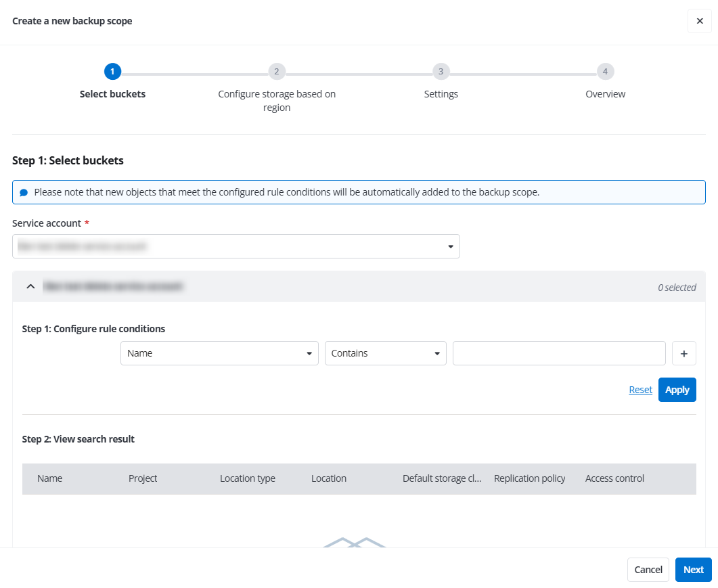The image size is (718, 588).
Task: Jump to step 4 Overview indicator
Action: coord(605,71)
